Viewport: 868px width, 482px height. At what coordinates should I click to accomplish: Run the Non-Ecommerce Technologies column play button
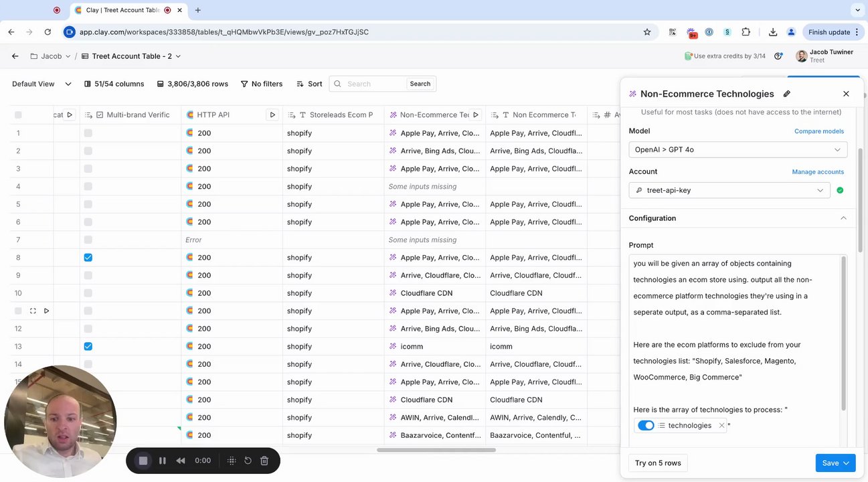[x=475, y=115]
